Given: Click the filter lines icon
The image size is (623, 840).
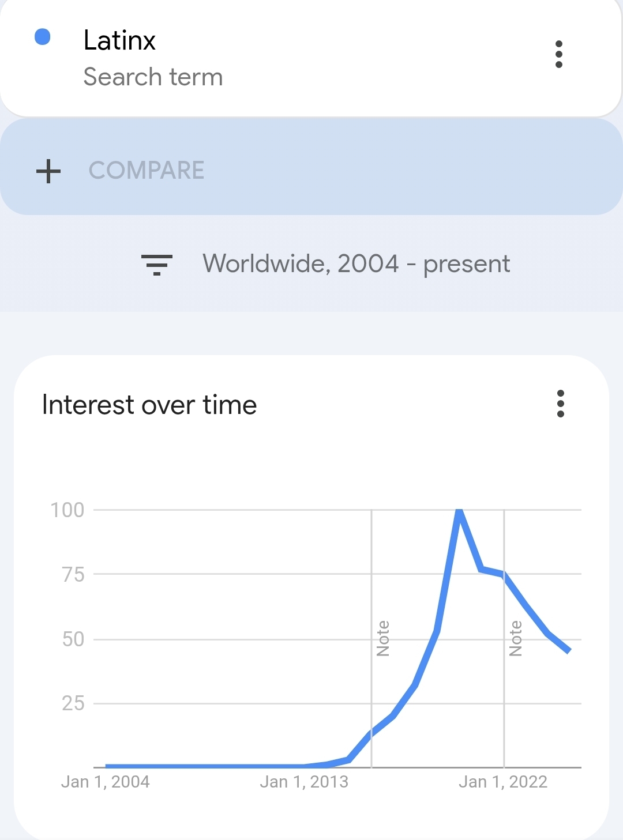Looking at the screenshot, I should 157,265.
